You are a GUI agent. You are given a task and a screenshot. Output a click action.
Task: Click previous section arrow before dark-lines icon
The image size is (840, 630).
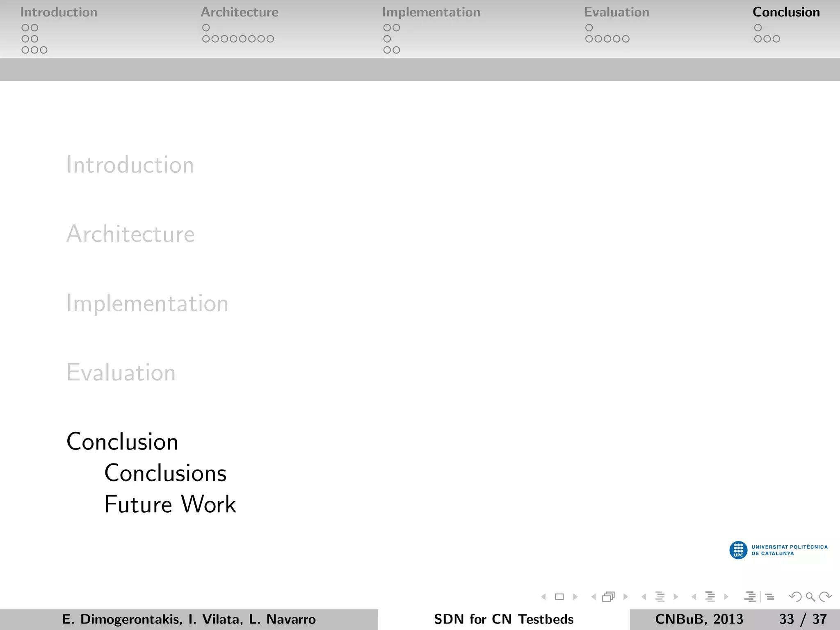(694, 597)
